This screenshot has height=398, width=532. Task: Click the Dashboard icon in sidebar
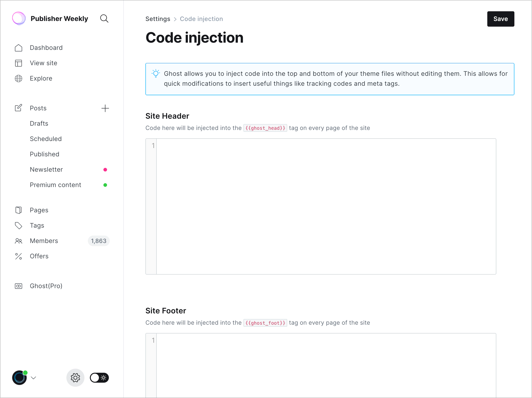(19, 48)
